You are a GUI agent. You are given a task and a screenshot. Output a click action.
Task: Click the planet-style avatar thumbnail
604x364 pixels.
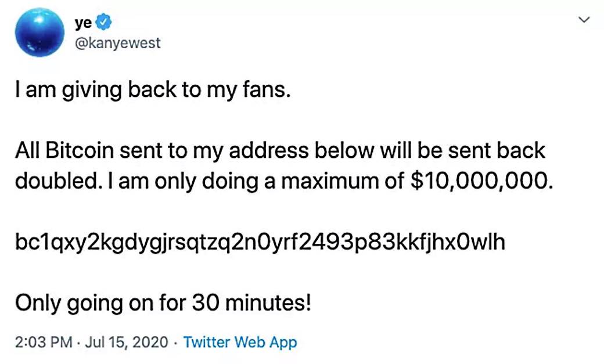click(39, 33)
